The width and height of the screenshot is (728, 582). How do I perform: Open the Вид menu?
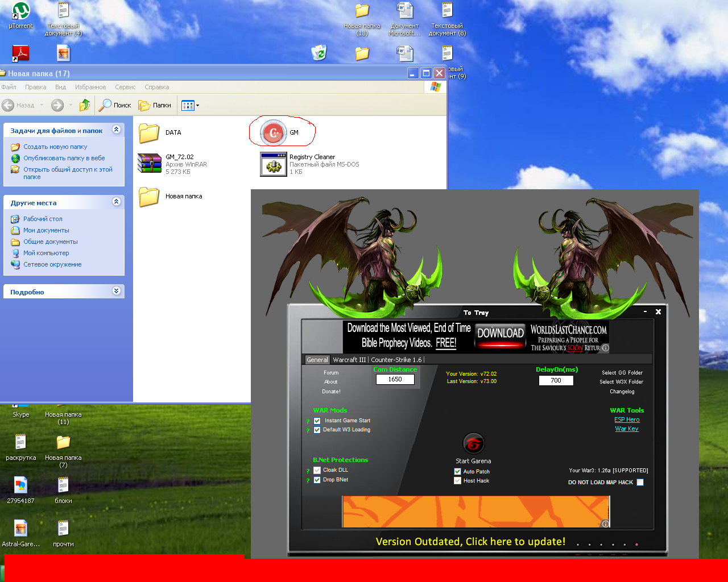pyautogui.click(x=61, y=87)
